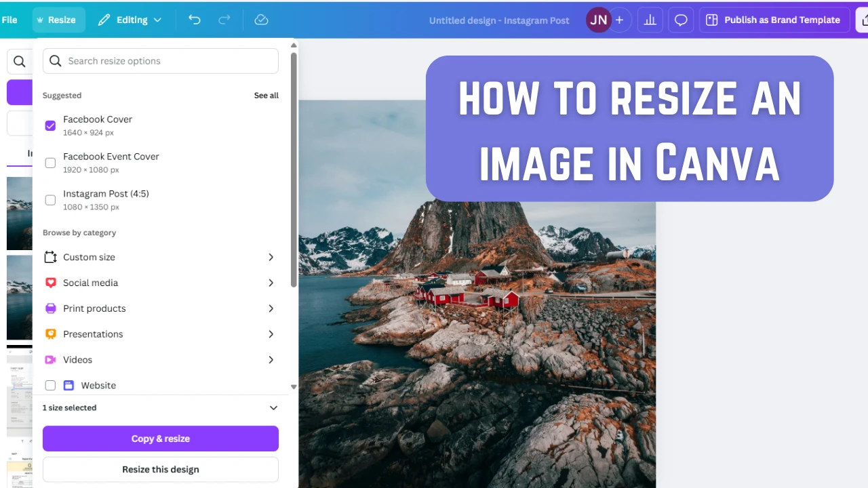Click the sidebar search magnifier icon
The image size is (868, 488).
click(19, 61)
